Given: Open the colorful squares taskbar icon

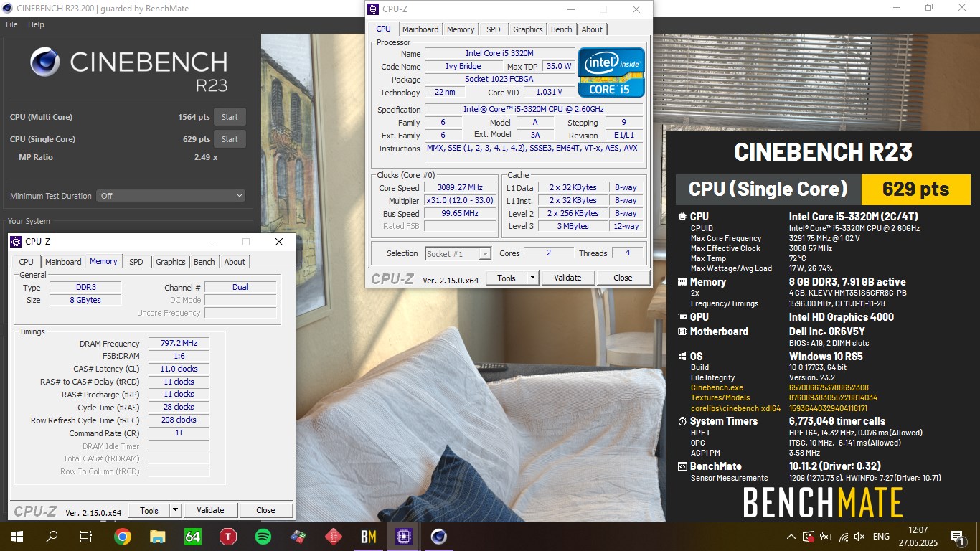Looking at the screenshot, I should [298, 536].
